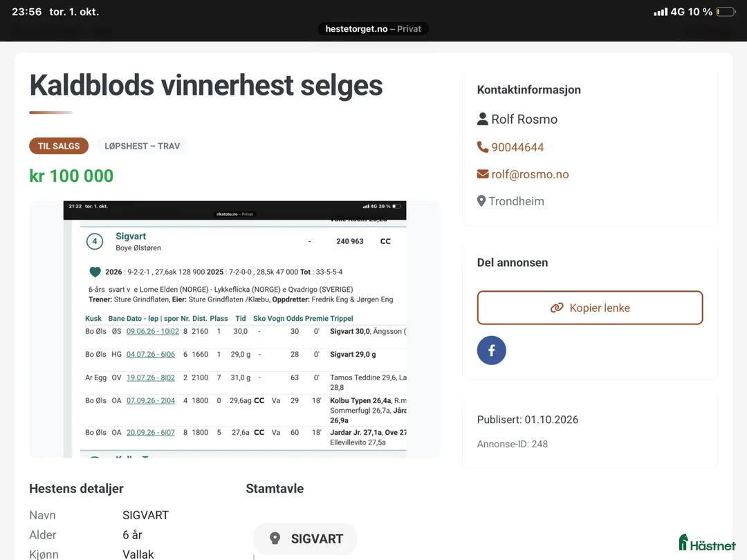Click the battery indicator in status bar
The image size is (747, 560).
(x=726, y=12)
